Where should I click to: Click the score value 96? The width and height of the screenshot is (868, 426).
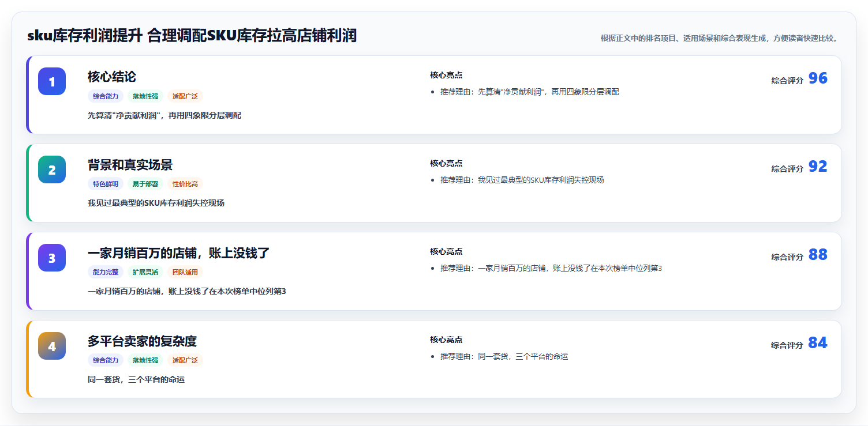click(818, 78)
